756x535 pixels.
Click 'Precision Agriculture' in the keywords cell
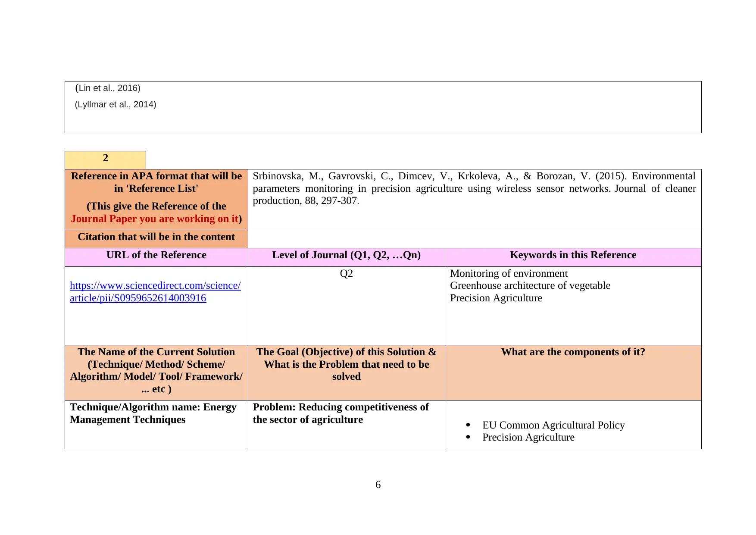[x=496, y=298]
